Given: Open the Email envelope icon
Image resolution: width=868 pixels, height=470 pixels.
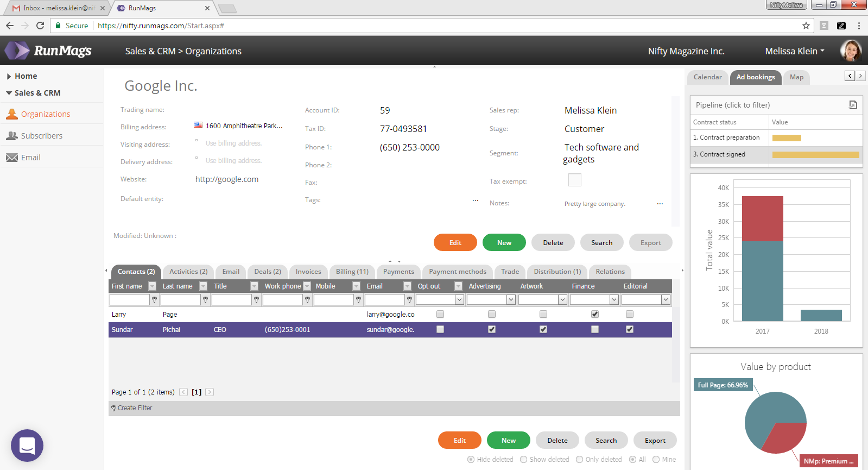Looking at the screenshot, I should [11, 158].
